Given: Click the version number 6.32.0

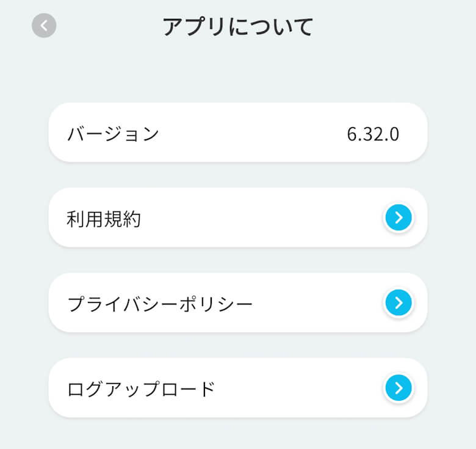Looking at the screenshot, I should [x=373, y=134].
